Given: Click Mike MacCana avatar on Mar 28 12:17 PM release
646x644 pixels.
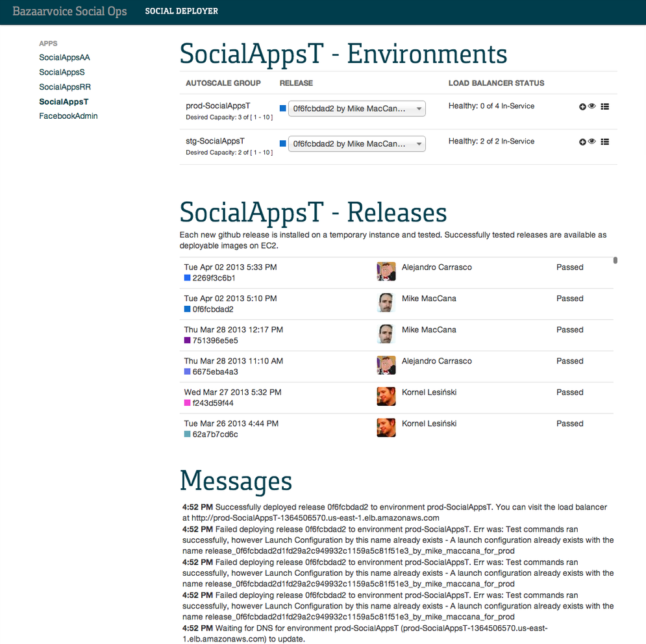Looking at the screenshot, I should (x=386, y=334).
